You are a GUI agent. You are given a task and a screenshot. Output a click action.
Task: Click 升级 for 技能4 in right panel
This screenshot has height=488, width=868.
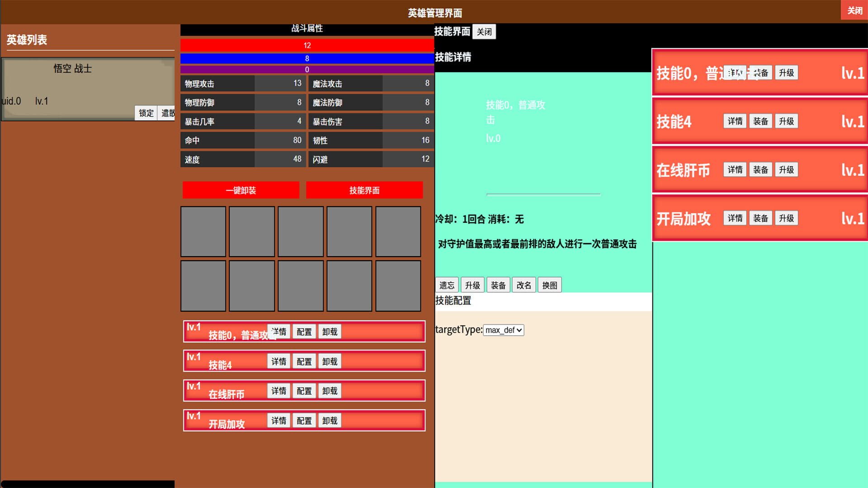tap(786, 121)
